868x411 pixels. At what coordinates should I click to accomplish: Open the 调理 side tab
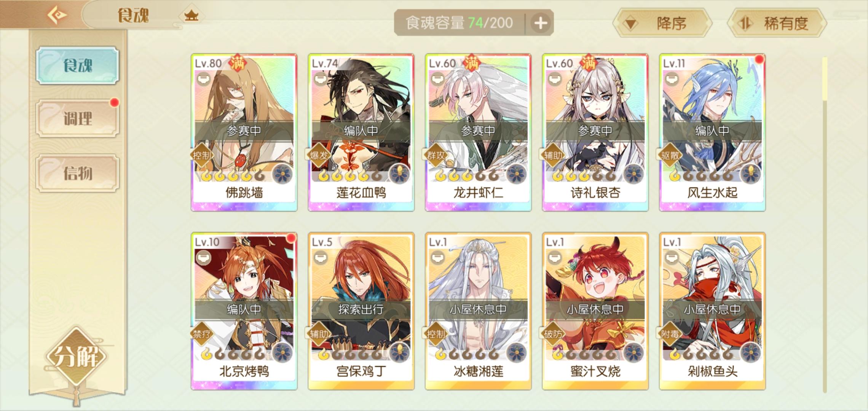(x=78, y=119)
